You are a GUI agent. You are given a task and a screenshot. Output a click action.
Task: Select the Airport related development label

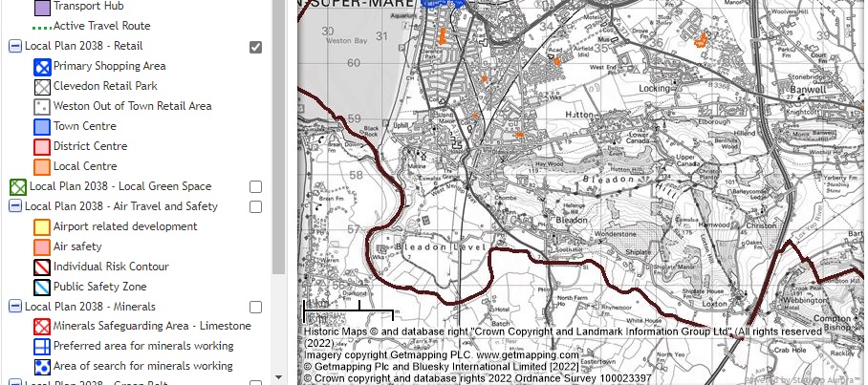click(125, 227)
